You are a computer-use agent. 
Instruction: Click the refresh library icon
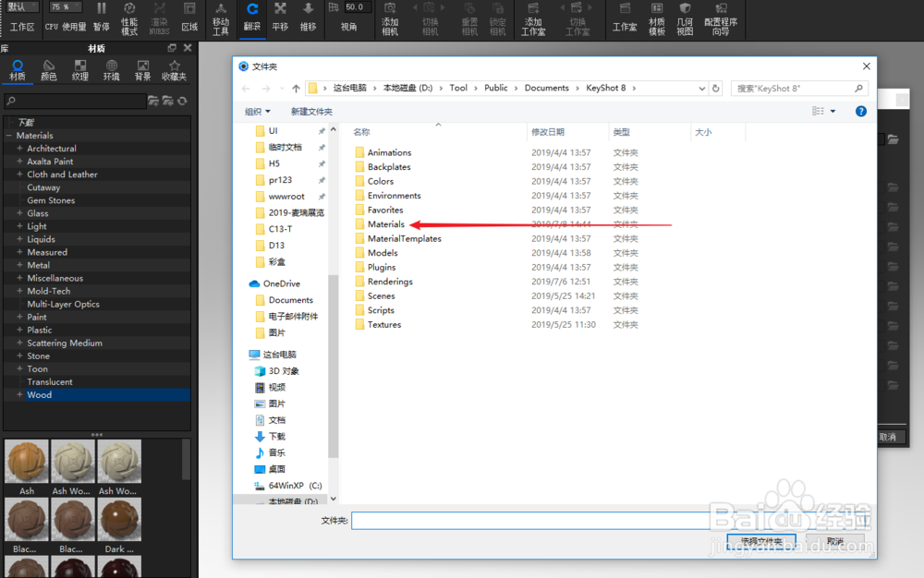183,102
